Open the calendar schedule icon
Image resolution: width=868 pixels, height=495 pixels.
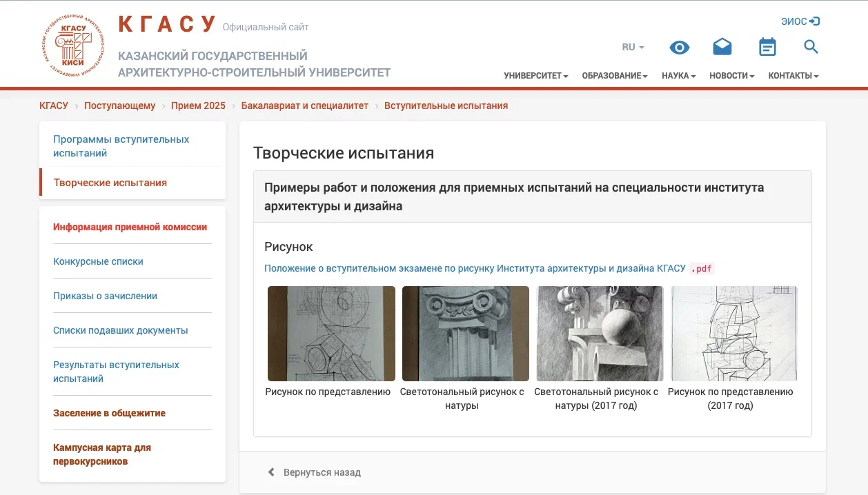pos(767,47)
